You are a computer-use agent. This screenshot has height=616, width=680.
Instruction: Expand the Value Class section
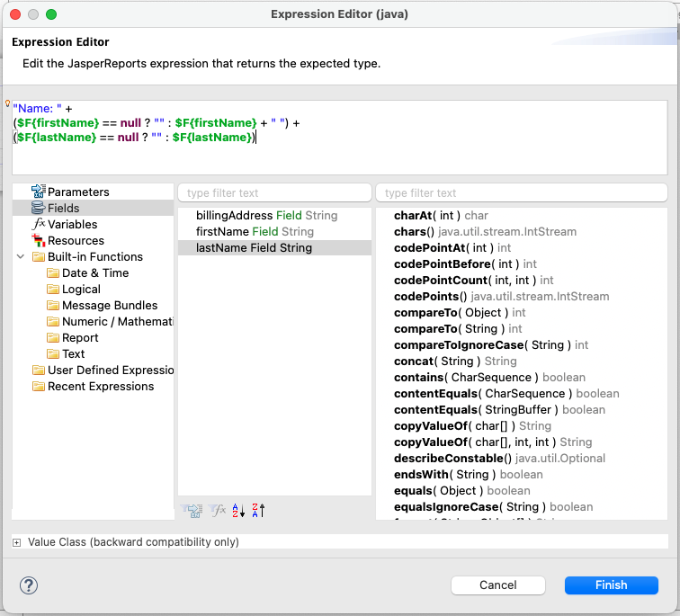(17, 542)
